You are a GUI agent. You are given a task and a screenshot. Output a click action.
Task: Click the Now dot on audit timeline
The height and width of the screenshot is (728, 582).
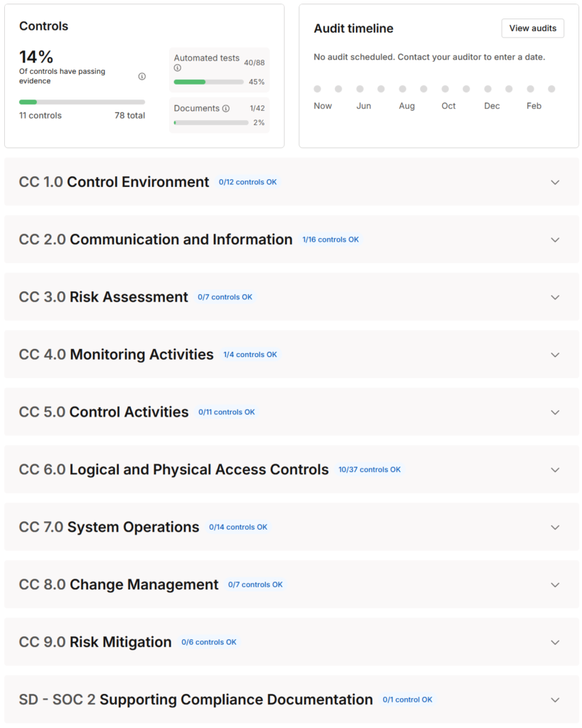coord(318,89)
